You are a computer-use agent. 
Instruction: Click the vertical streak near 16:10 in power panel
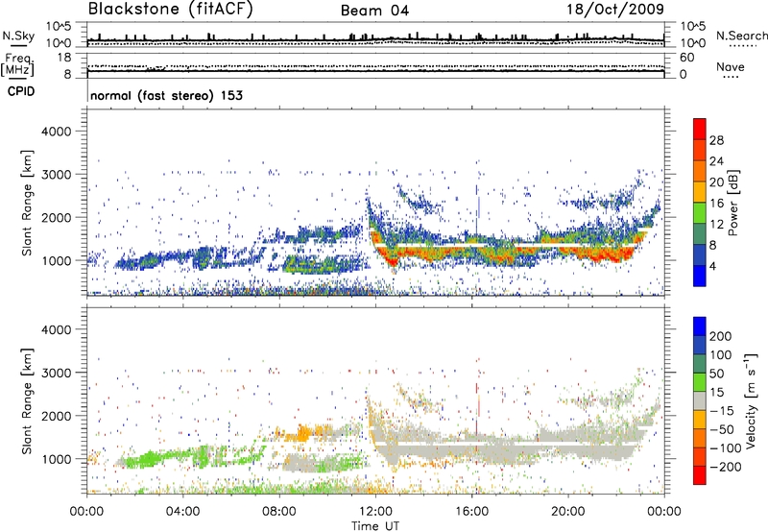476,210
